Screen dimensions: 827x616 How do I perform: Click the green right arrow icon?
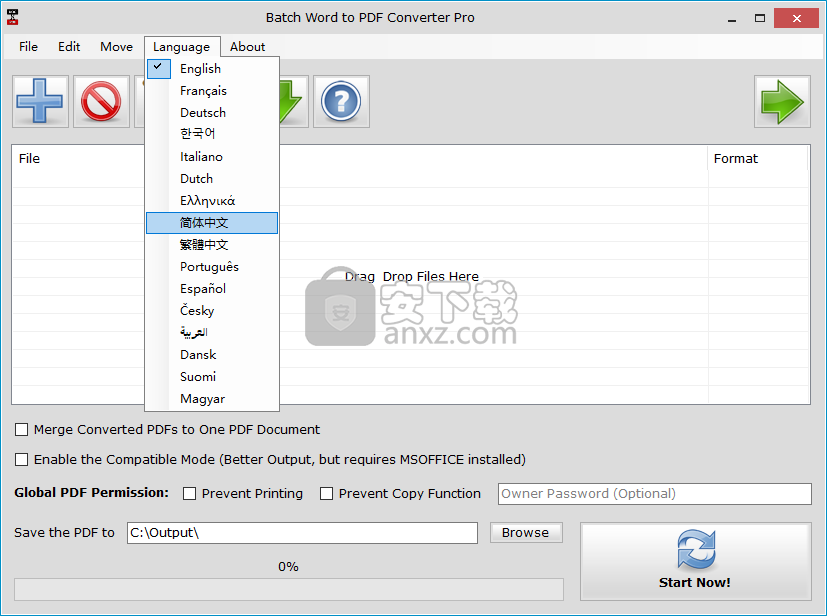point(782,101)
